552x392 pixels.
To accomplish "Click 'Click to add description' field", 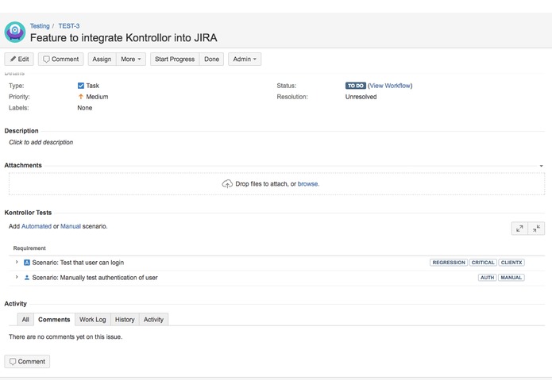I will click(41, 142).
